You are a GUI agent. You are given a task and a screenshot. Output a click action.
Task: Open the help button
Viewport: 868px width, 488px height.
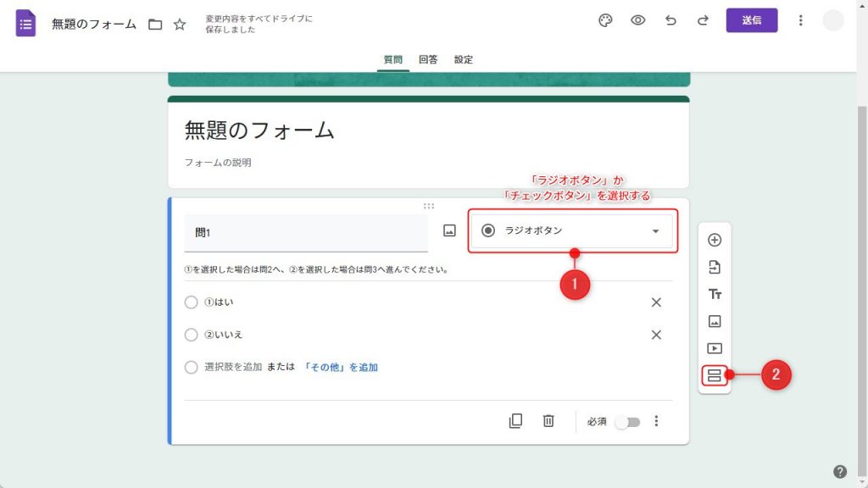pos(840,471)
